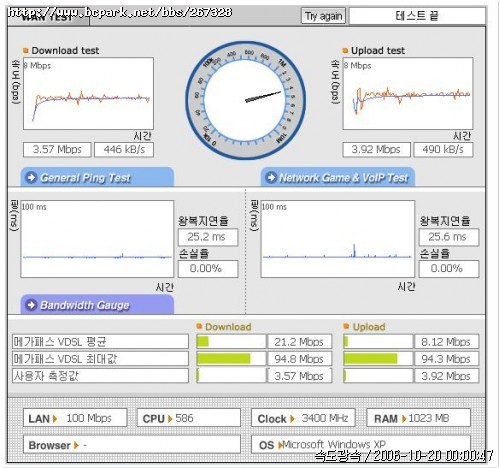The image size is (500, 468).
Task: Select the 메가패스 VDSL 평균 row label
Action: point(100,341)
